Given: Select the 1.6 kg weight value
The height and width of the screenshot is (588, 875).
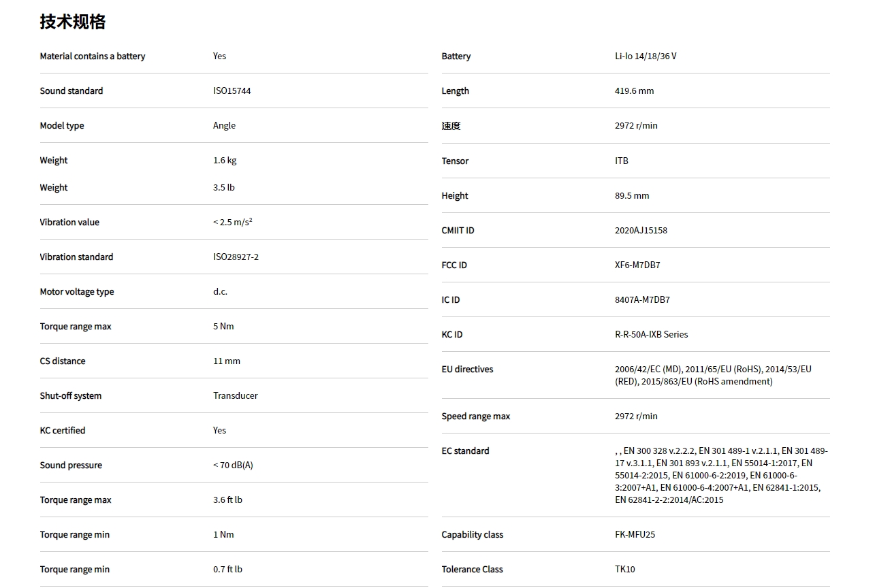Looking at the screenshot, I should coord(225,160).
